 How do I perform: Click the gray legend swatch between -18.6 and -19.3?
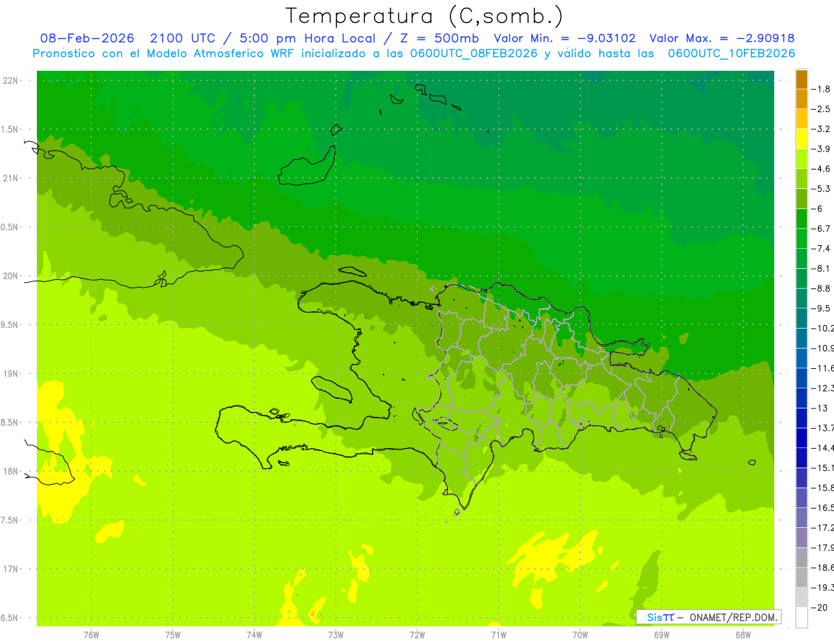[801, 578]
